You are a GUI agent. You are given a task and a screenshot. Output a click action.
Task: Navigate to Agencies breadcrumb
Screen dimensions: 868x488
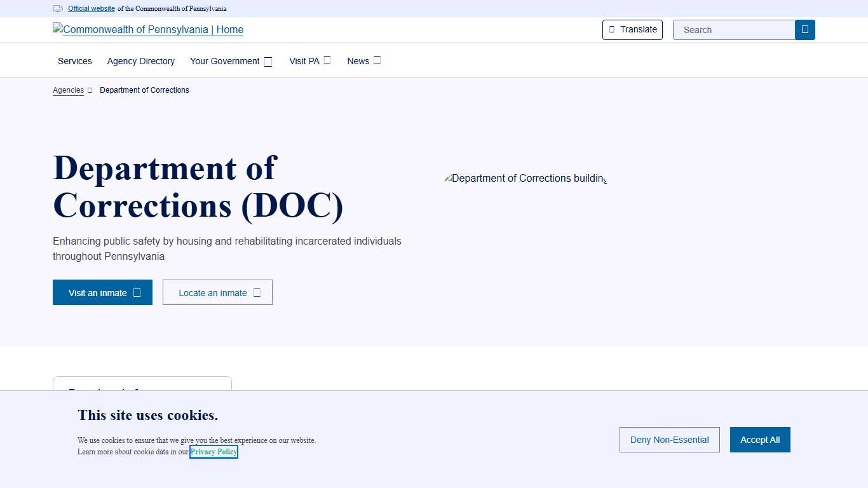tap(68, 90)
